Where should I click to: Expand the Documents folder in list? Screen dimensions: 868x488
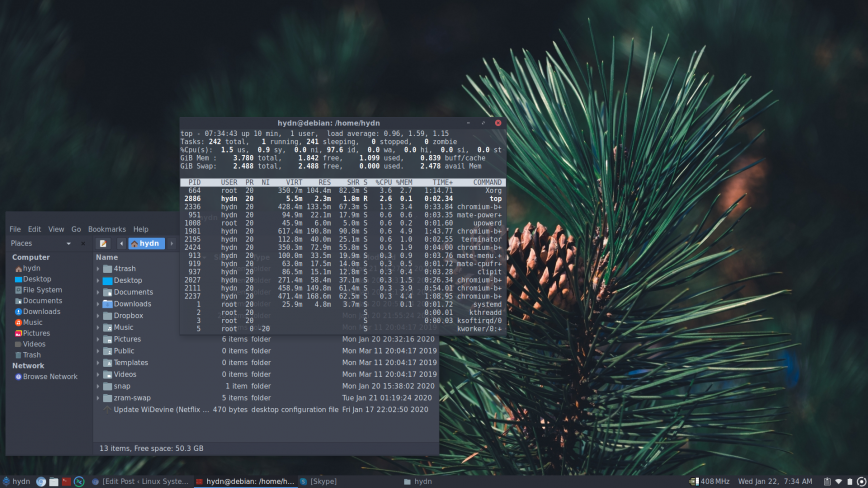99,292
